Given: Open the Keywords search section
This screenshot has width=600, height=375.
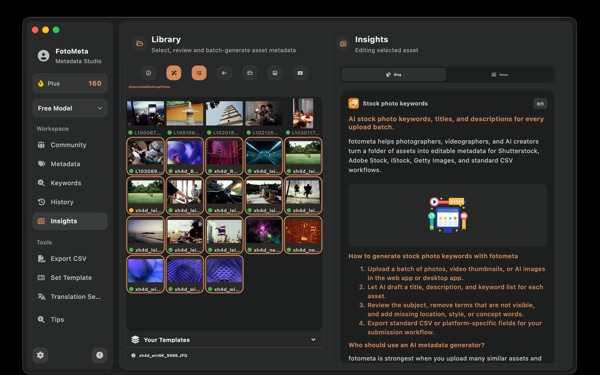Looking at the screenshot, I should (70, 183).
